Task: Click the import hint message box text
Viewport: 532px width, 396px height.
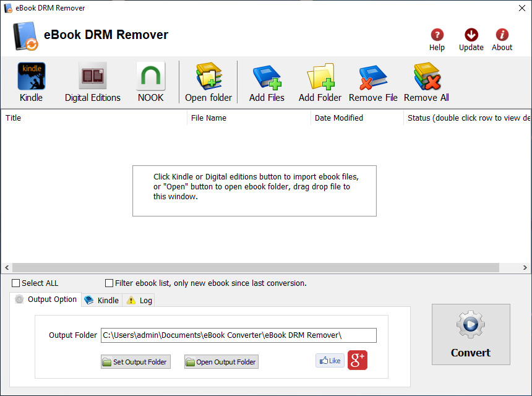Action: pyautogui.click(x=256, y=187)
